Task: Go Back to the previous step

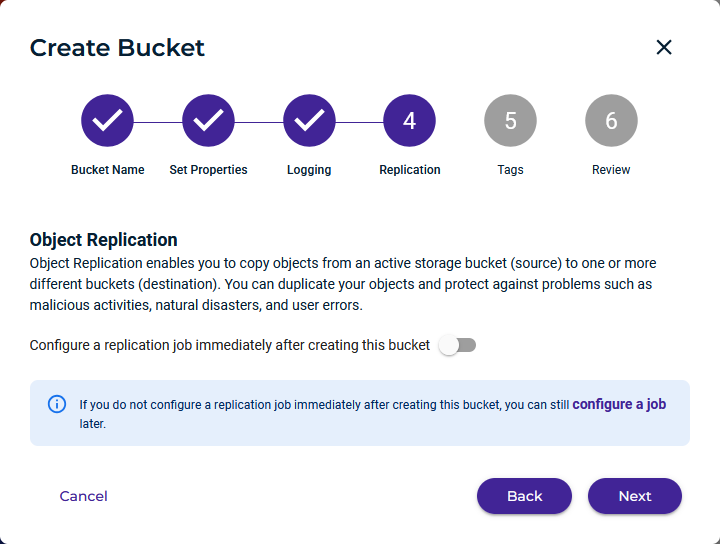Action: [x=524, y=496]
